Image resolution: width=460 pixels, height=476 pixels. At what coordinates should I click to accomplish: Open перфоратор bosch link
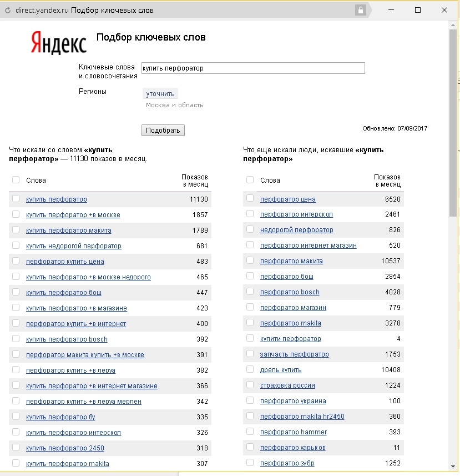[290, 292]
